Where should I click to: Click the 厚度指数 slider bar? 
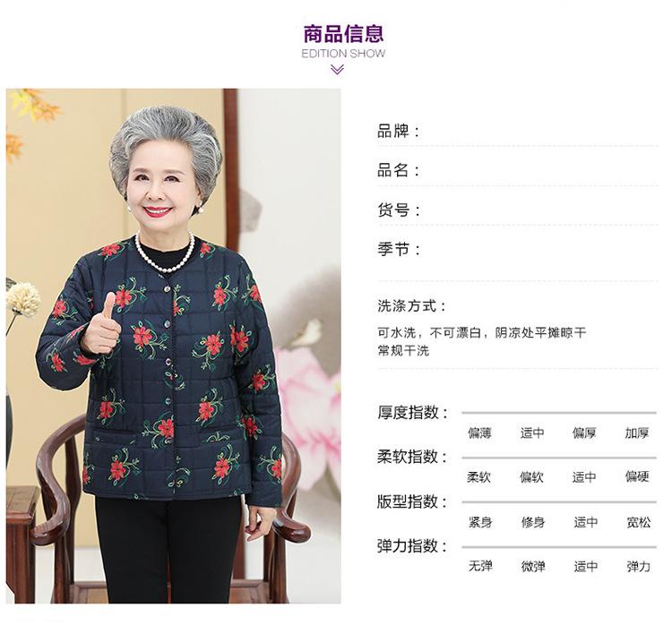(559, 413)
